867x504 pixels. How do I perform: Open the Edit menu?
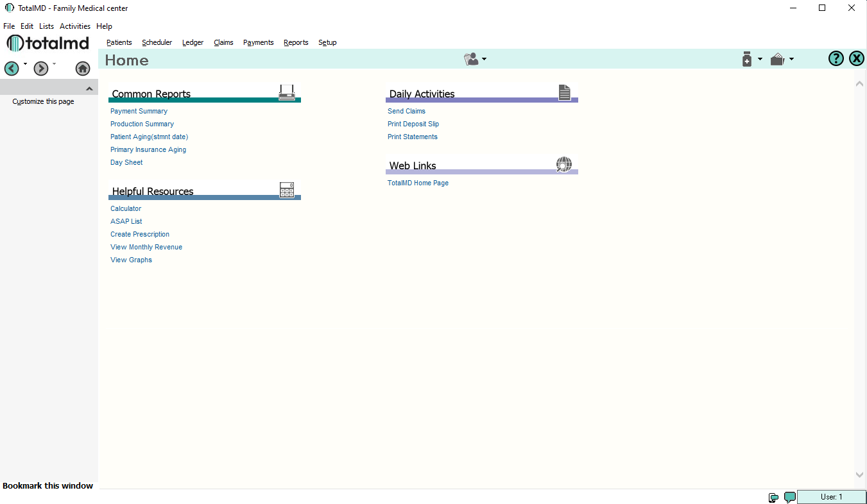coord(27,26)
